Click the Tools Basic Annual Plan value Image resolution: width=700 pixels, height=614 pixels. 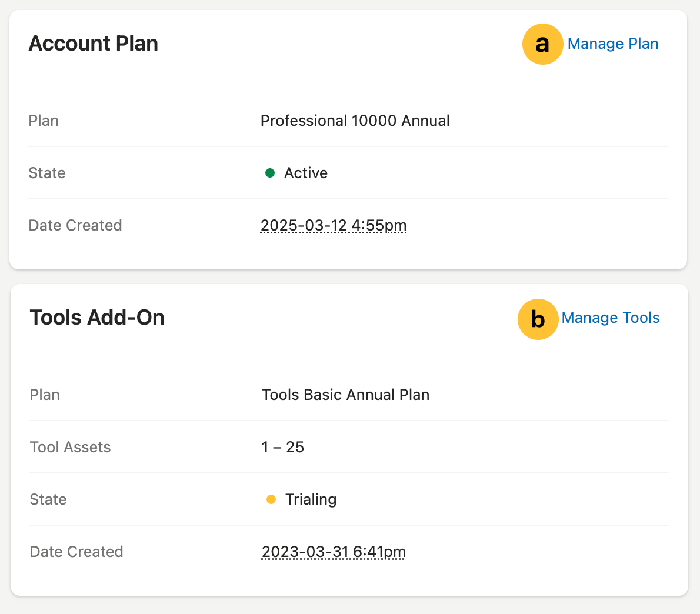click(x=345, y=395)
